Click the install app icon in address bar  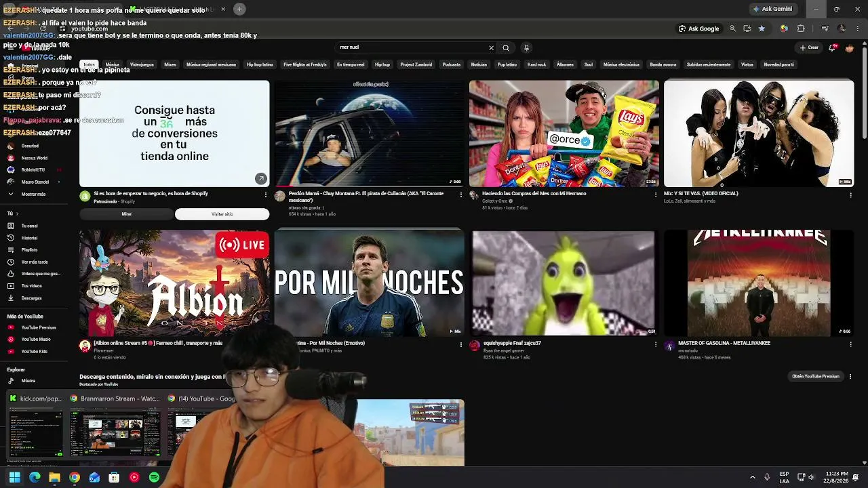click(747, 28)
